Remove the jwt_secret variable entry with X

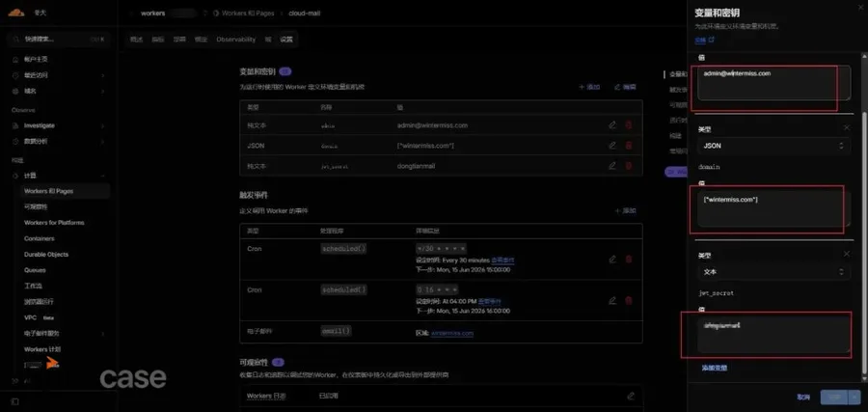click(x=847, y=254)
